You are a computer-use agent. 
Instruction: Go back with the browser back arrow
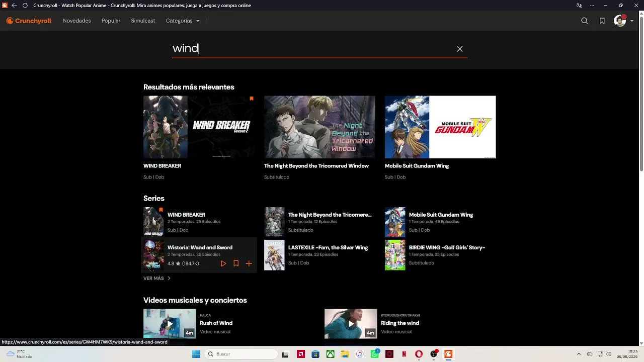coord(14,6)
